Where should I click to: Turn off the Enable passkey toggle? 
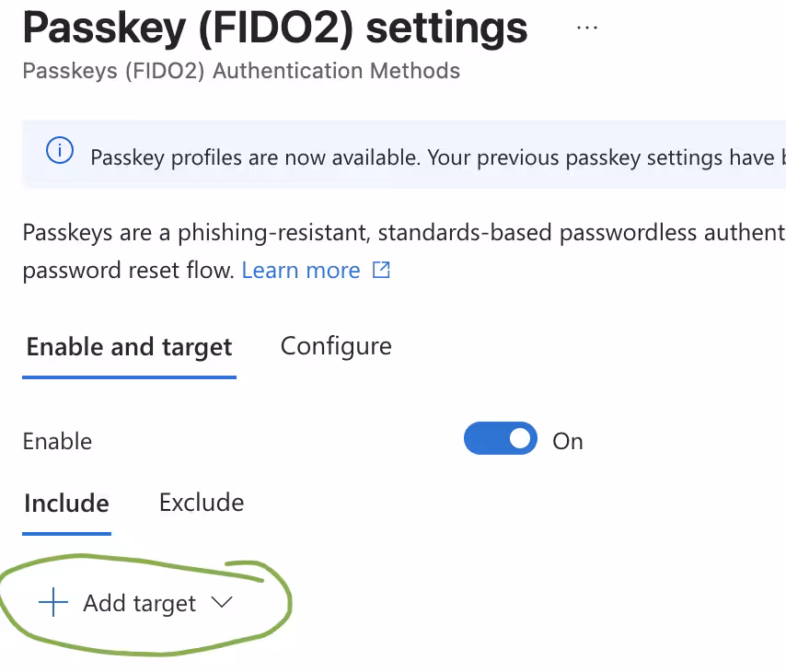(x=501, y=438)
